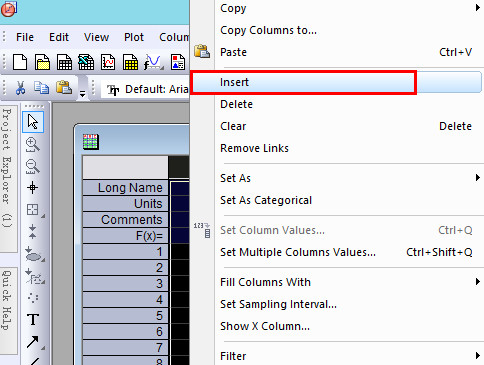Click the New Function toolbar icon
This screenshot has width=484, height=365.
coord(153,62)
